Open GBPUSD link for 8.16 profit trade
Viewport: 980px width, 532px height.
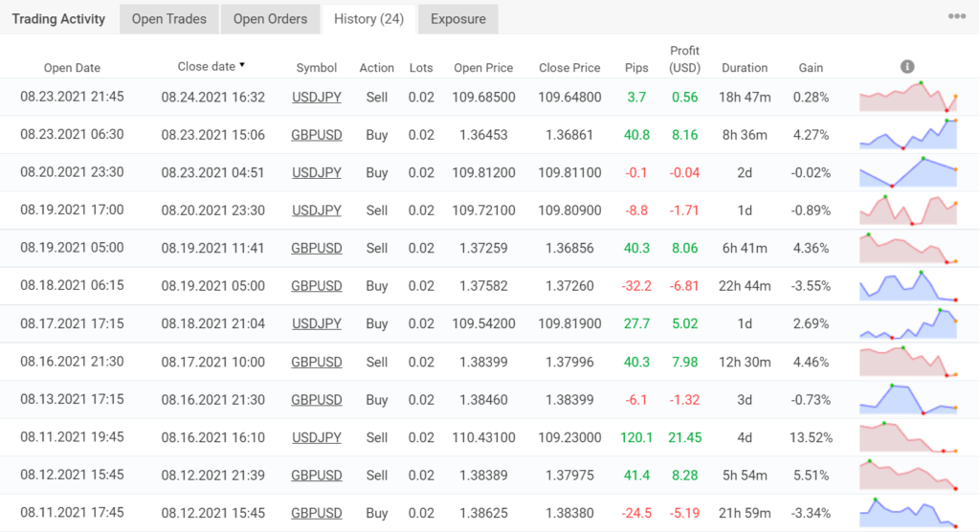point(316,135)
